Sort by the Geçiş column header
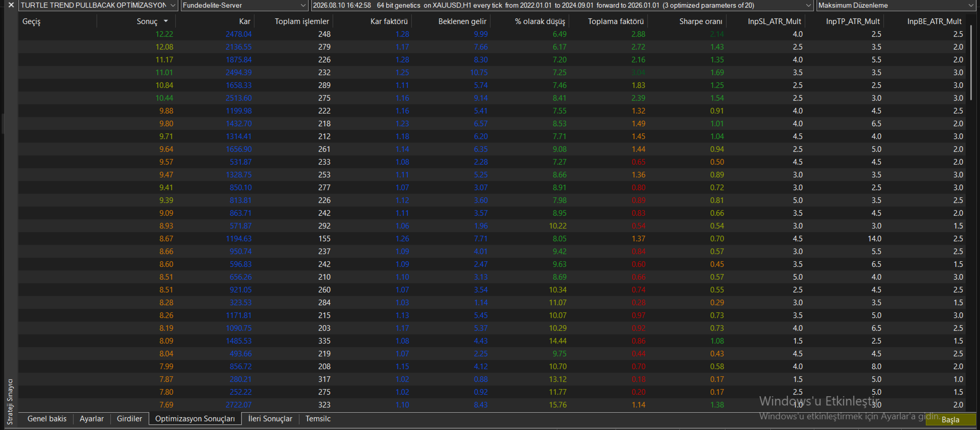 32,21
